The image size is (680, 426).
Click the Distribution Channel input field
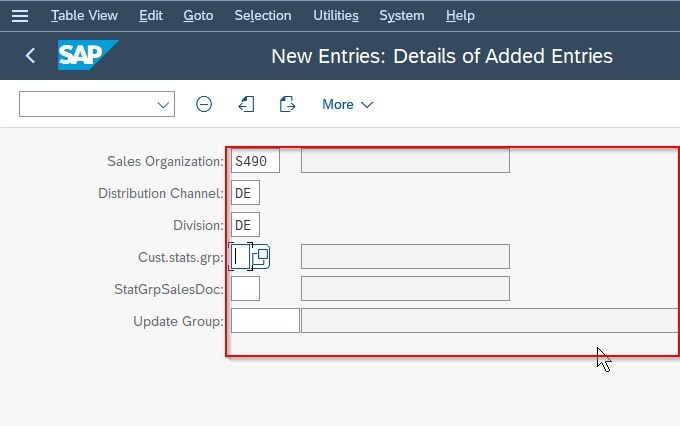245,193
